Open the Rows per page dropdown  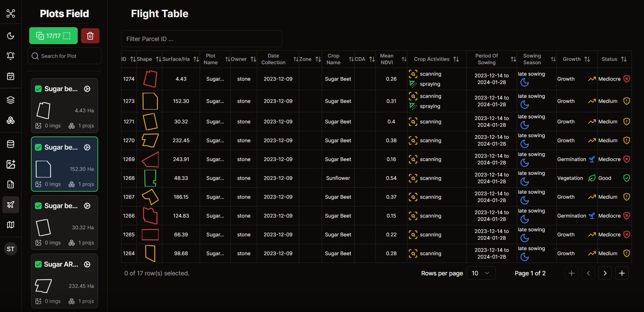pos(481,273)
